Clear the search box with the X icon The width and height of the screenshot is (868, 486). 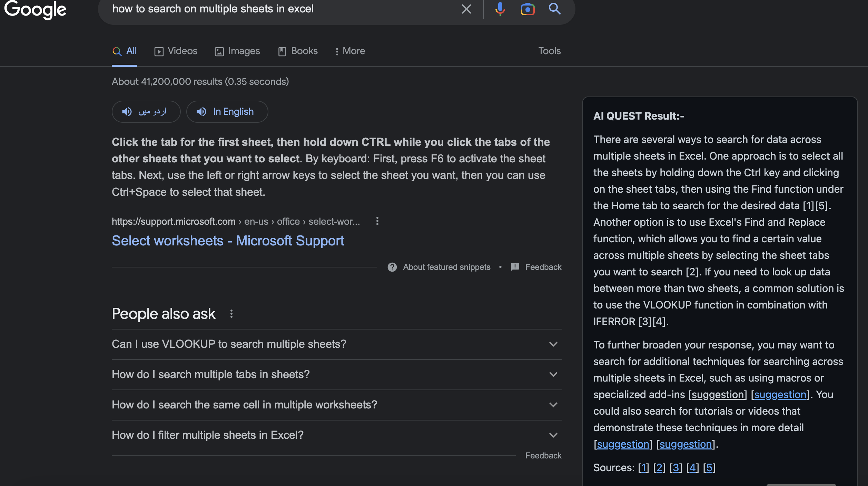466,9
